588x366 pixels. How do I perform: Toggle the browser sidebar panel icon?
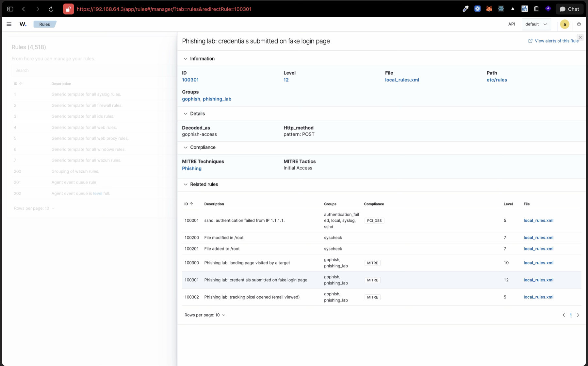click(x=10, y=9)
